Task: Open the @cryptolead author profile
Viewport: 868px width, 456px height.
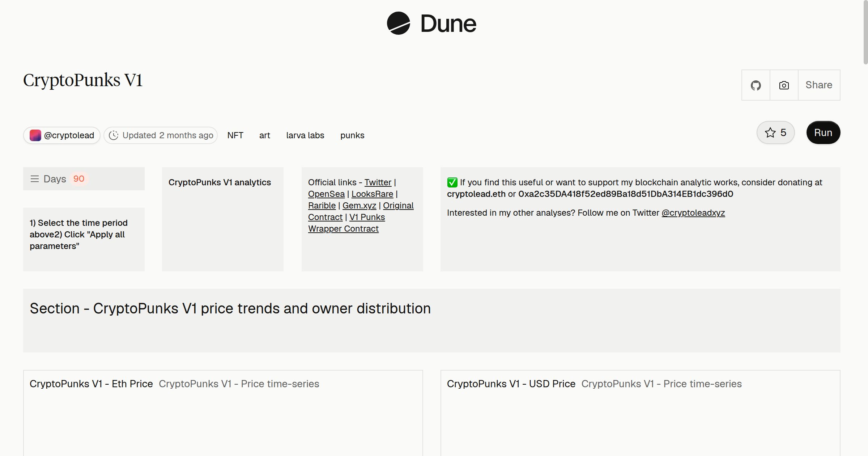Action: [62, 135]
